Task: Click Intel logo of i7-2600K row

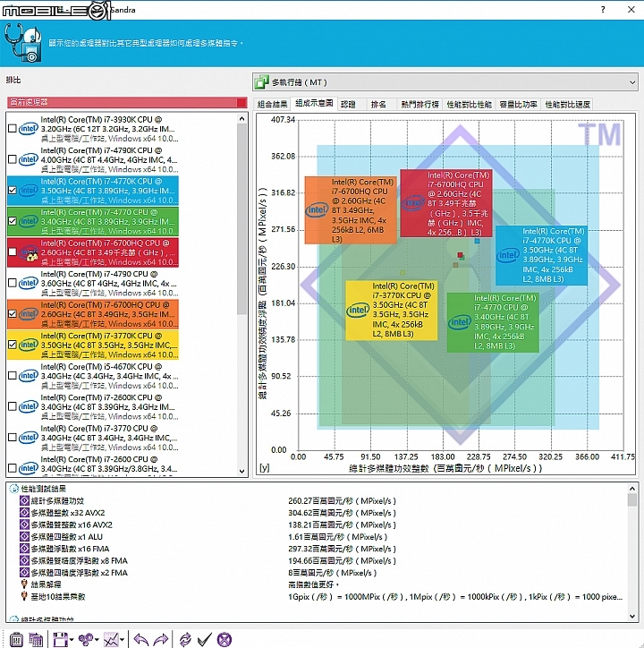Action: (28, 406)
